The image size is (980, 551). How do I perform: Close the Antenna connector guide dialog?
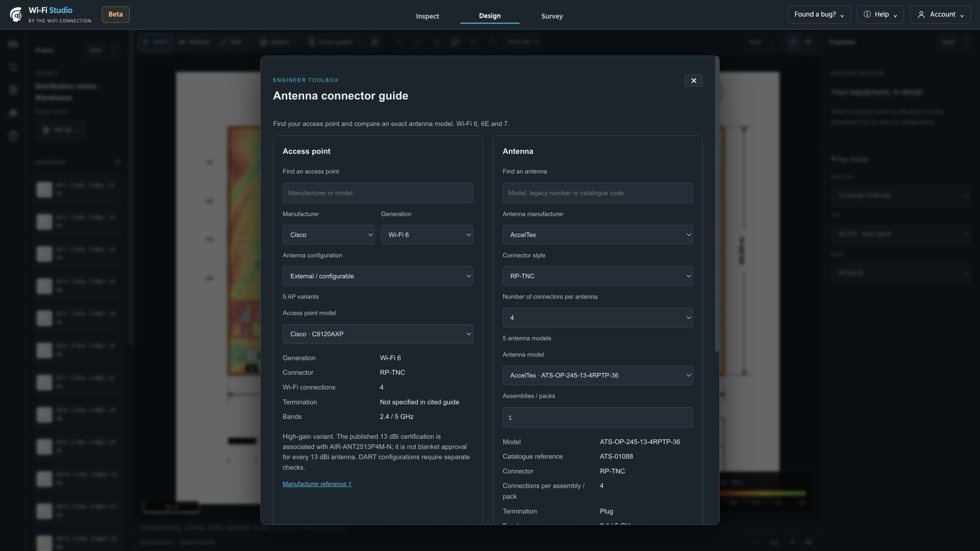[693, 81]
